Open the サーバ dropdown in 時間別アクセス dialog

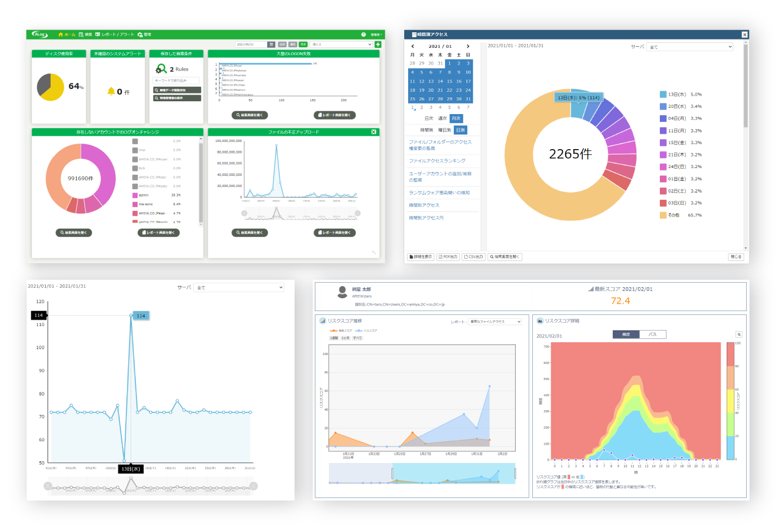click(690, 47)
